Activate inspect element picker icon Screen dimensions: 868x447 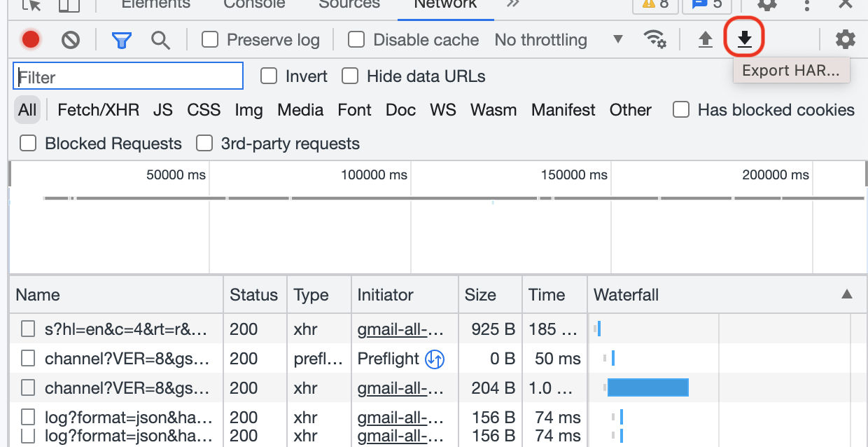[x=31, y=5]
